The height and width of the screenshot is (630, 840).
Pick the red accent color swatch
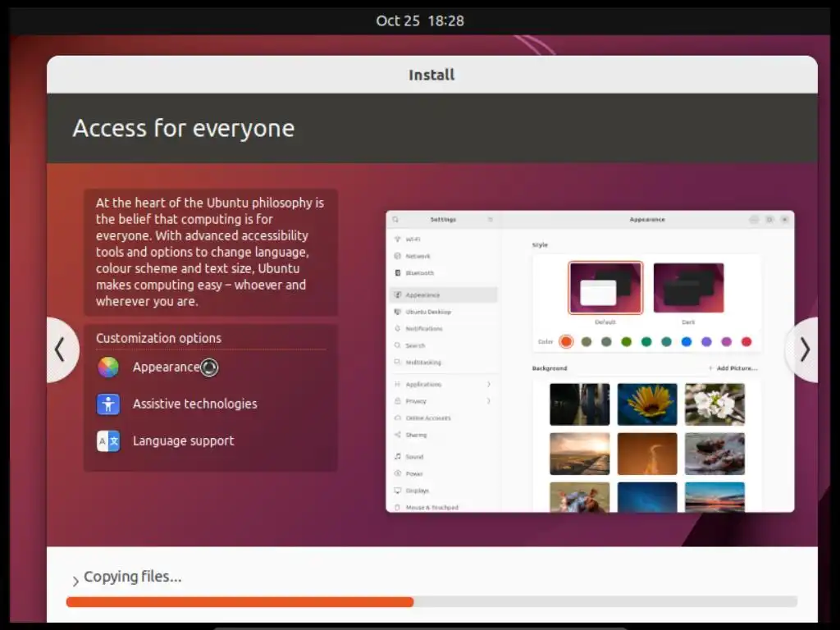tap(746, 341)
